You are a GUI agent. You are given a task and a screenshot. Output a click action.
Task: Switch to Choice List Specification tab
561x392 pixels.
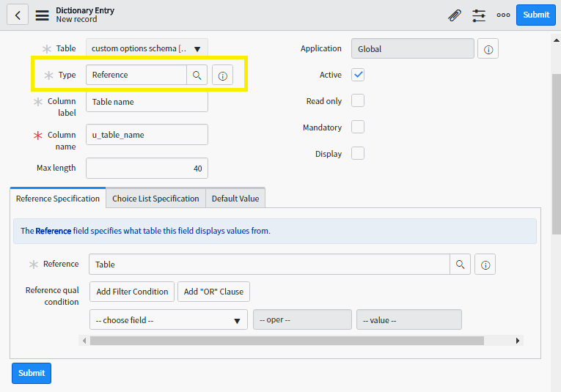155,199
